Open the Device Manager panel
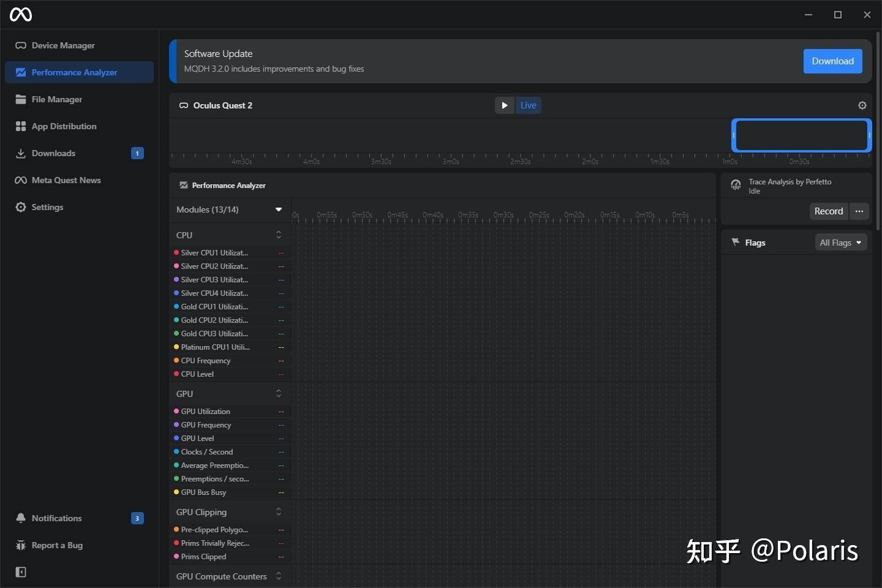882x588 pixels. 63,45
